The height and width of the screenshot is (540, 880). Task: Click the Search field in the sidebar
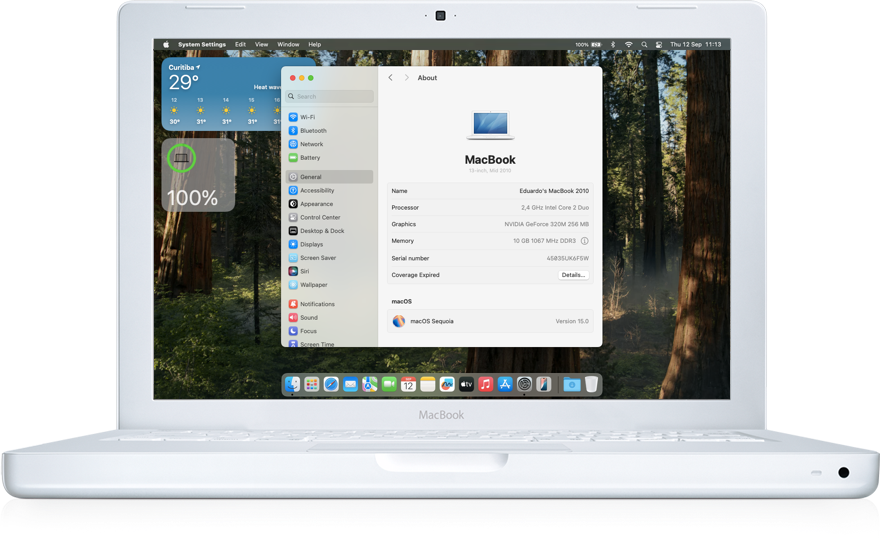click(x=330, y=97)
